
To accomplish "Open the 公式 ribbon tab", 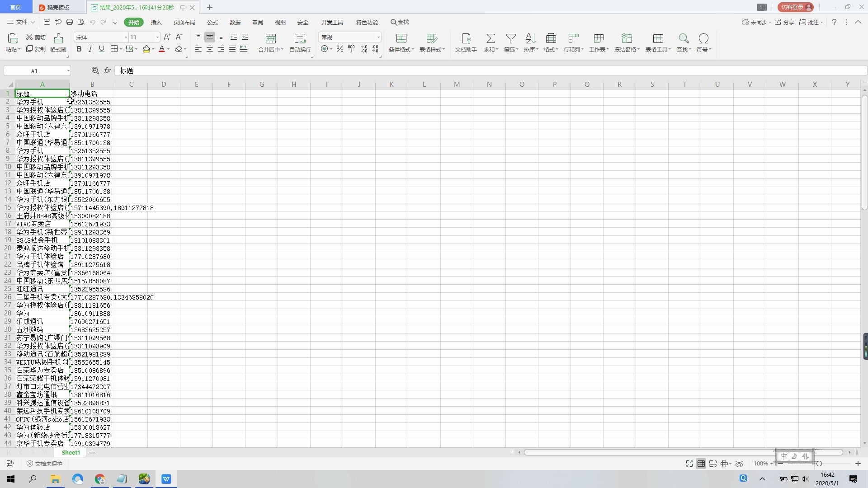I will [212, 22].
